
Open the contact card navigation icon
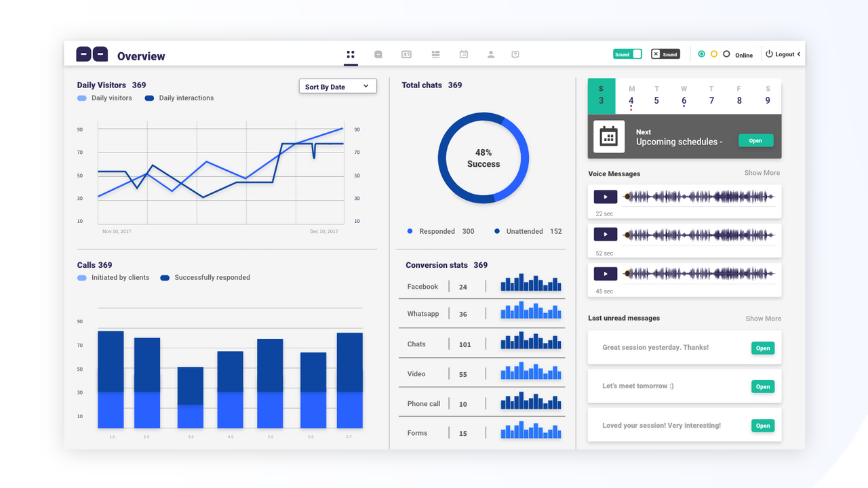click(x=407, y=54)
